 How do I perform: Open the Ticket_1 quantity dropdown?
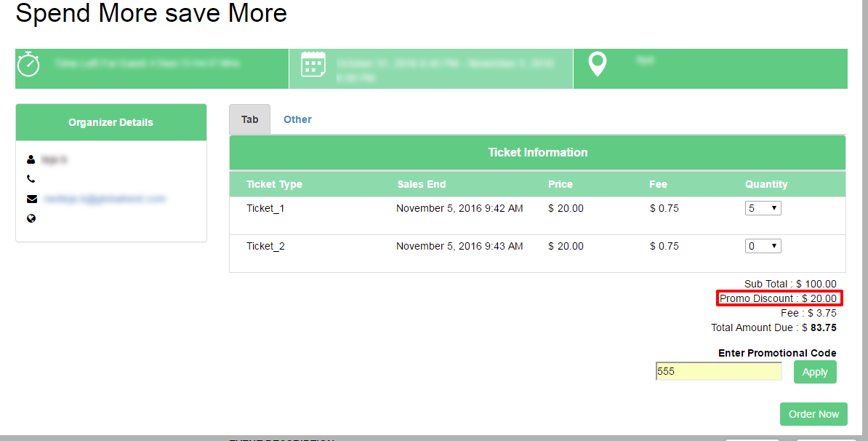(763, 208)
